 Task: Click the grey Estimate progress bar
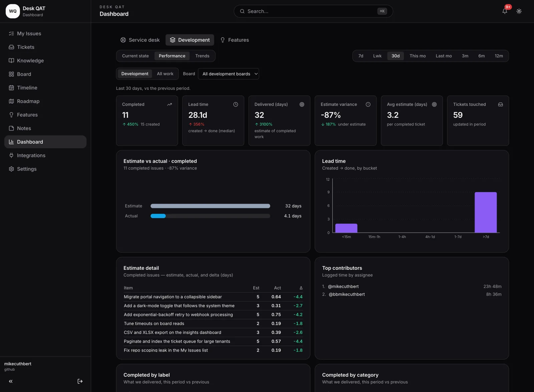(x=210, y=206)
